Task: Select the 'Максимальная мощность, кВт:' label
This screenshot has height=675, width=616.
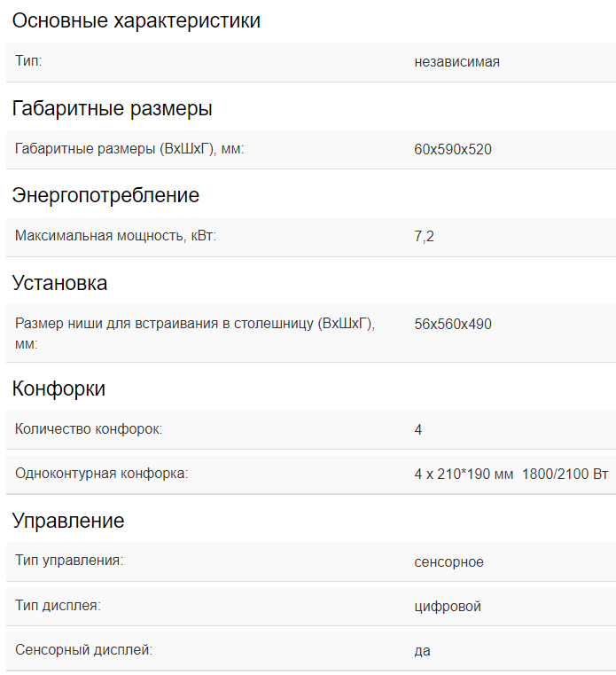Action: click(x=115, y=236)
